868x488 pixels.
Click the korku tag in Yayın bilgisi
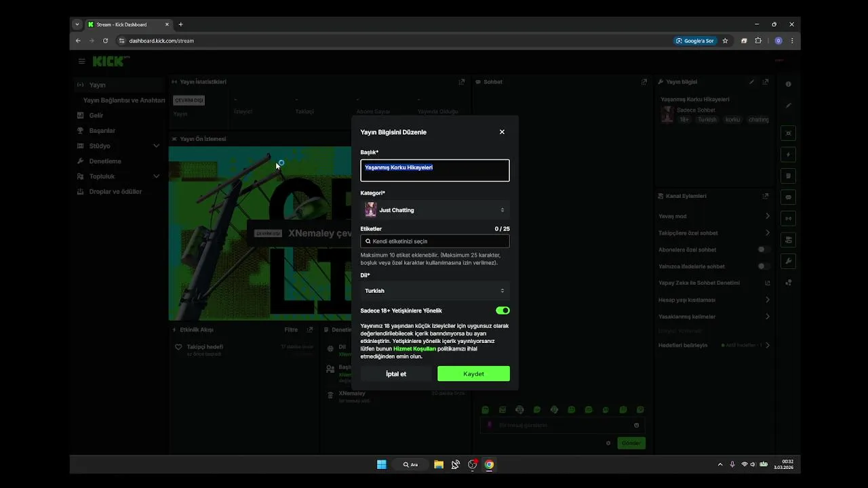coord(732,120)
